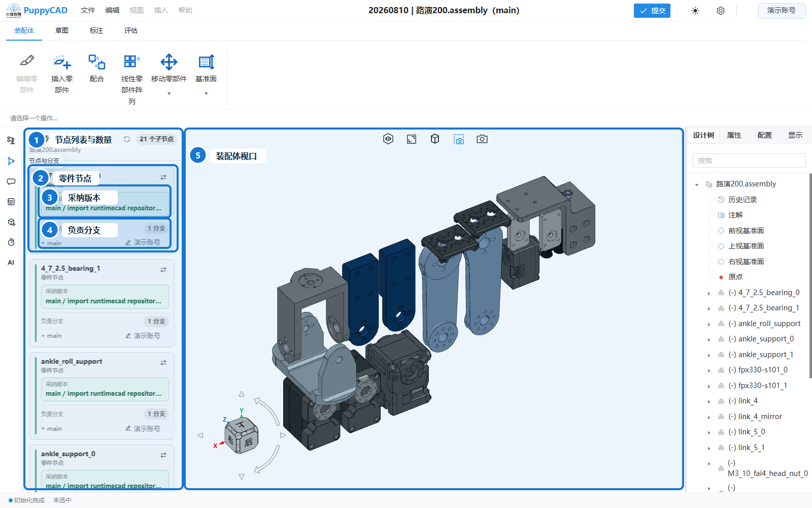Viewport: 812px width, 508px height.
Task: Open the part cube icon in left sidebar
Action: pyautogui.click(x=11, y=222)
